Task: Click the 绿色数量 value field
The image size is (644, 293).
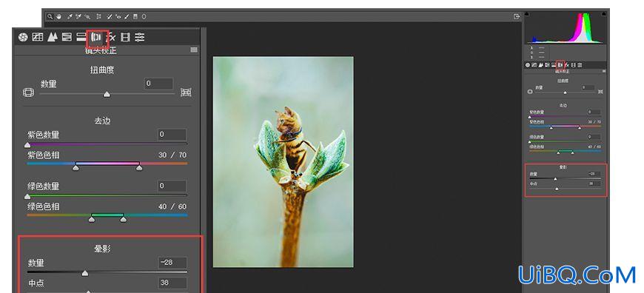Action: (172, 186)
